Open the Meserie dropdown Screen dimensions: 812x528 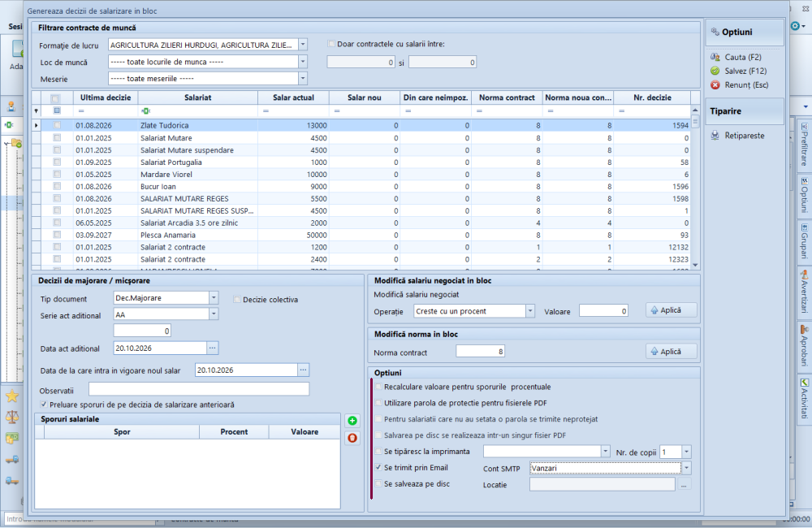tap(303, 78)
